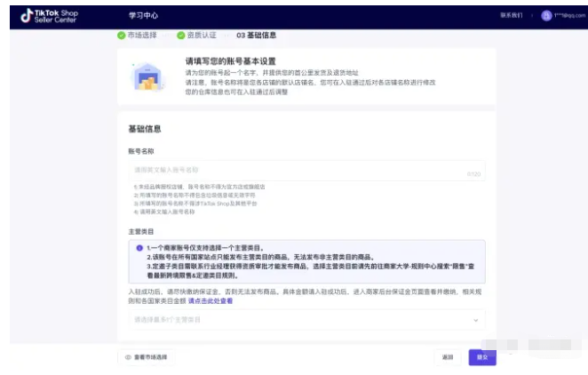588x375 pixels.
Task: Click the user avatar icon
Action: tap(546, 16)
